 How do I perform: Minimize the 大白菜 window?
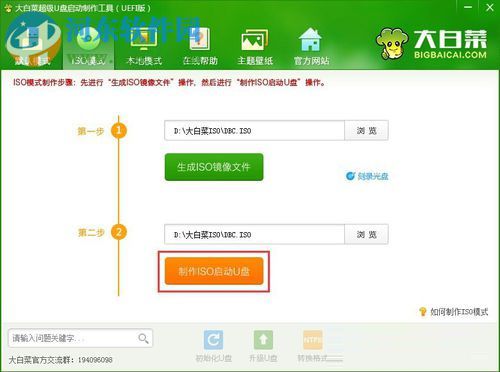[468, 7]
